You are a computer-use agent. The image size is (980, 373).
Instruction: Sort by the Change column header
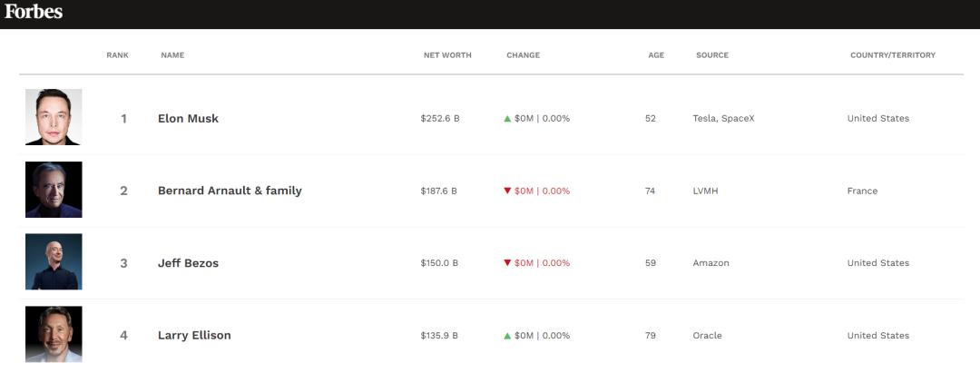point(523,55)
